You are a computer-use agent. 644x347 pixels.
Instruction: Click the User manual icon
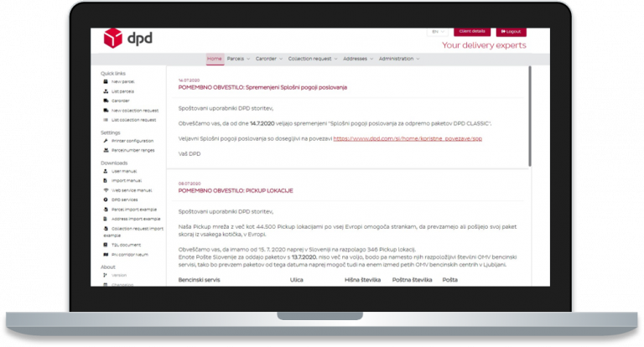(x=106, y=171)
